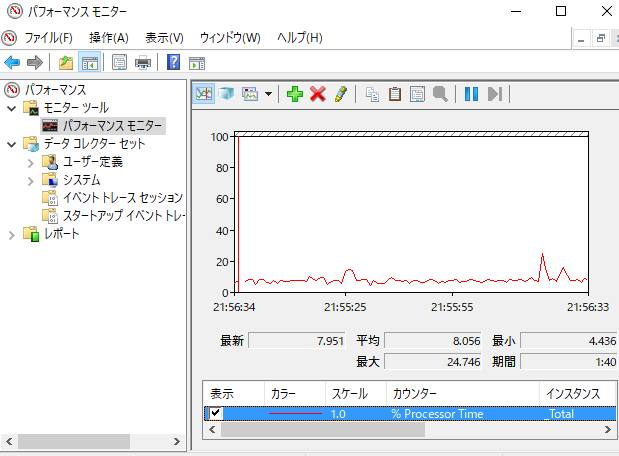Click the Copy properties icon in graph toolbar
This screenshot has height=456, width=619.
point(372,94)
